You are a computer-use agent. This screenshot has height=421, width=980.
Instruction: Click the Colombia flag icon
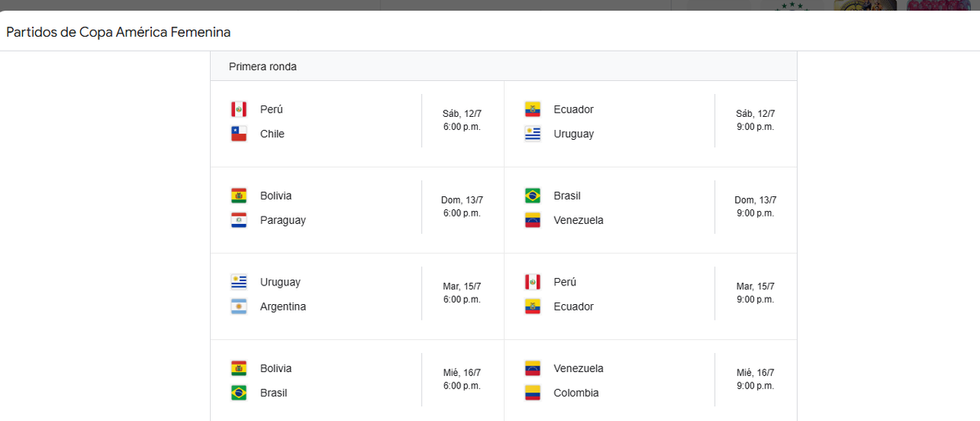(x=532, y=393)
